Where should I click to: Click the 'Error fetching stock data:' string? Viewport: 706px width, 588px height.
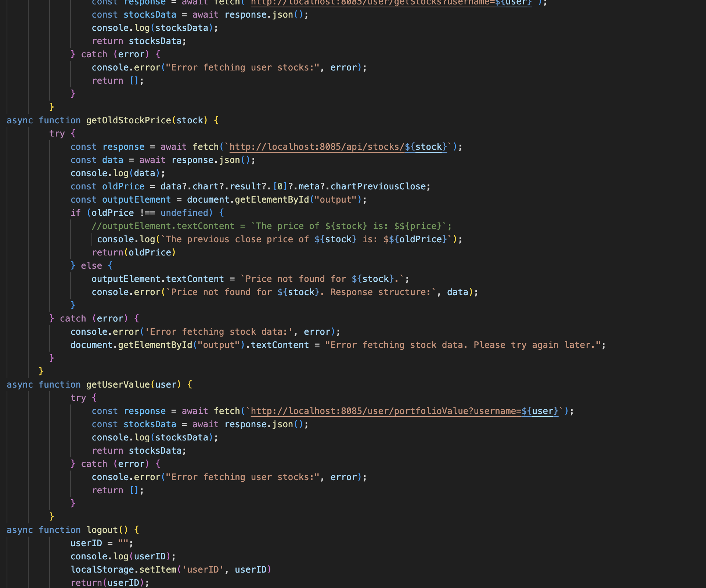click(x=219, y=332)
